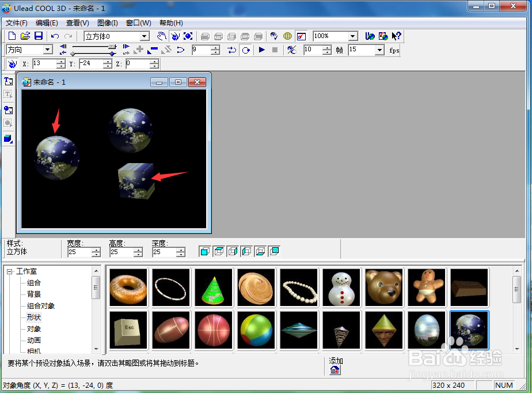This screenshot has width=532, height=393.
Task: Create a new document with New icon
Action: point(12,36)
